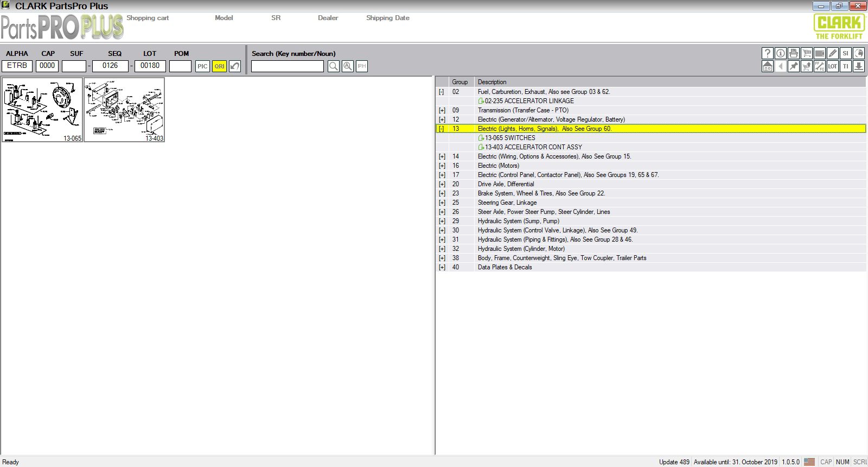Collapse highlighted group 13 Electric Lights
Screen dimensions: 868x467
point(442,129)
